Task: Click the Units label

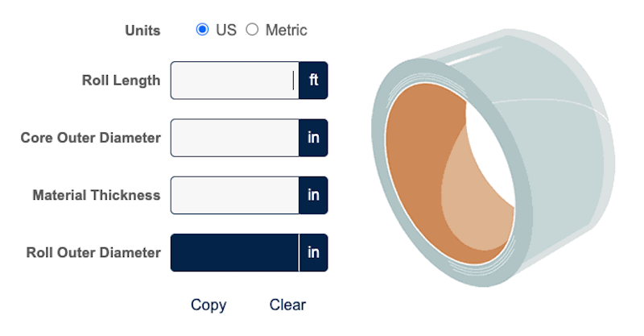Action: coord(142,31)
